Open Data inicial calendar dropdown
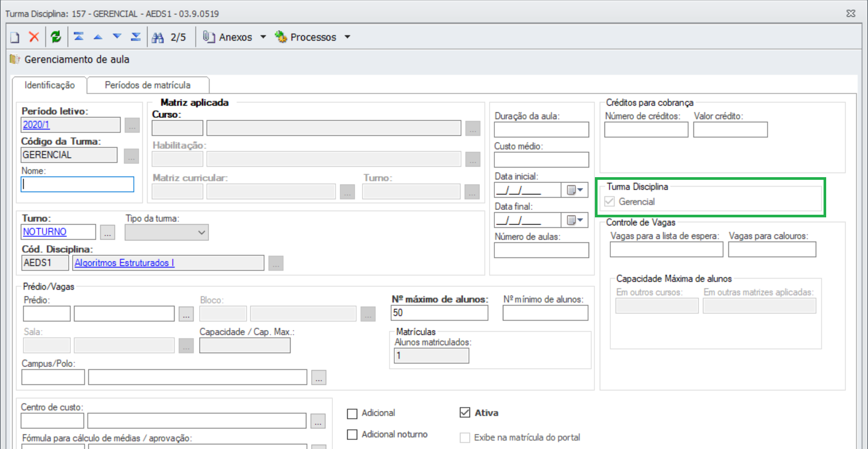Screen dimensions: 868x449 point(575,190)
